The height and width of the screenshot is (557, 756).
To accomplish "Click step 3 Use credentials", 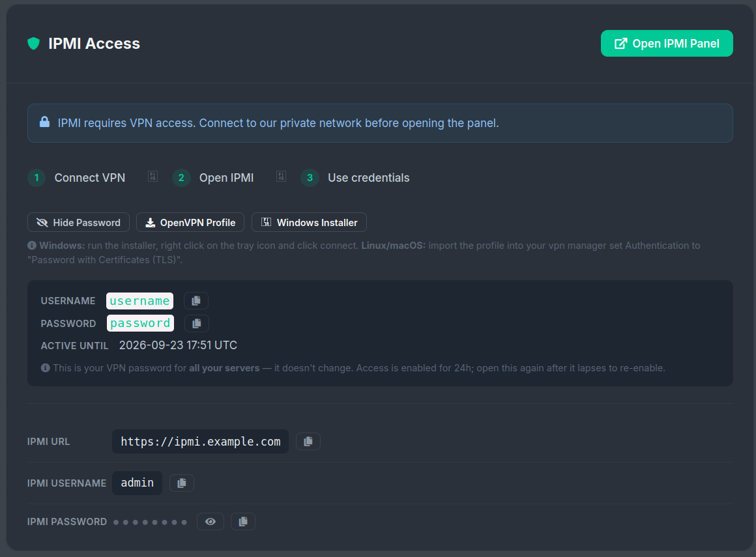I will click(355, 178).
